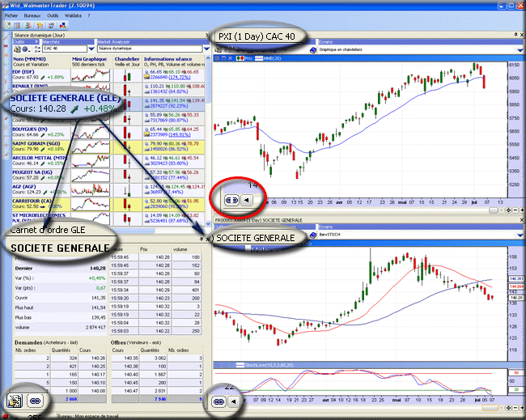The width and height of the screenshot is (526, 420).
Task: Zoom out CAC 40 chart with minus icon
Action: click(515, 210)
